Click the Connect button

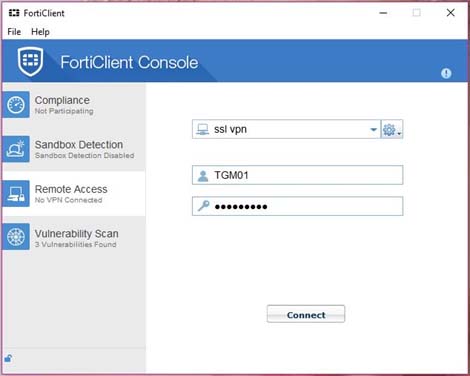point(306,314)
